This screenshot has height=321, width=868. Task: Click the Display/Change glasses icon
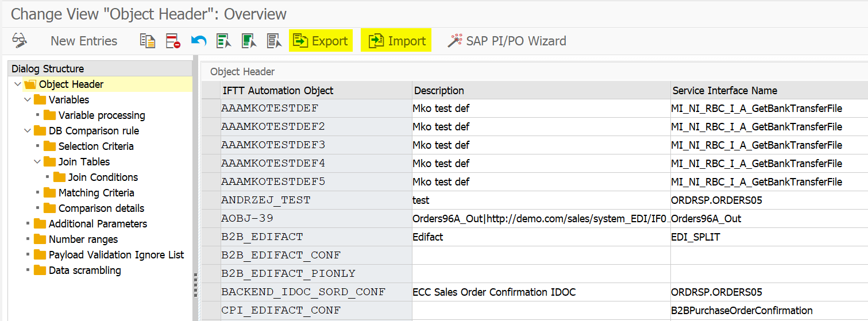pyautogui.click(x=20, y=40)
